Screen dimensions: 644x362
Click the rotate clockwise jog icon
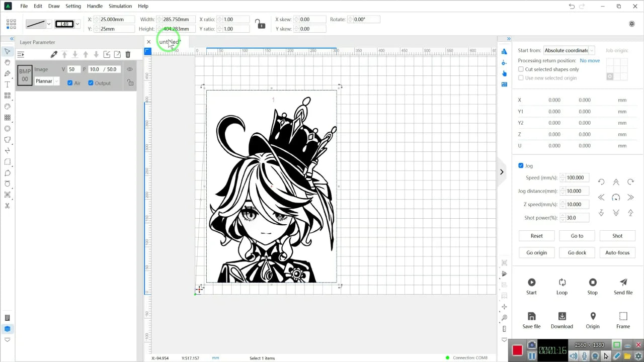tap(630, 182)
